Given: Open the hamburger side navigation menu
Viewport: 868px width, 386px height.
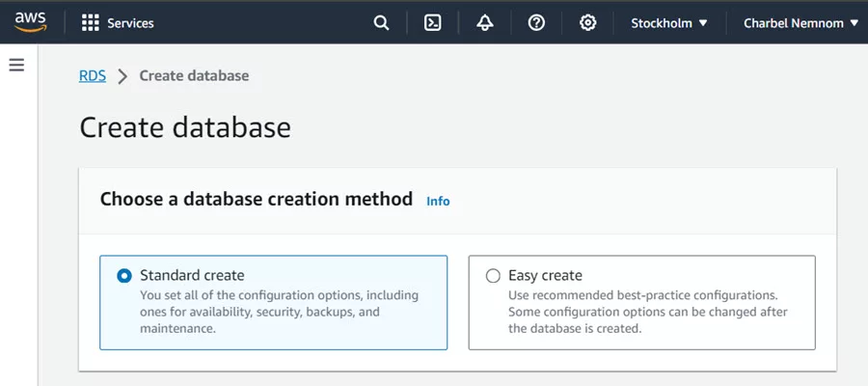Looking at the screenshot, I should (16, 66).
